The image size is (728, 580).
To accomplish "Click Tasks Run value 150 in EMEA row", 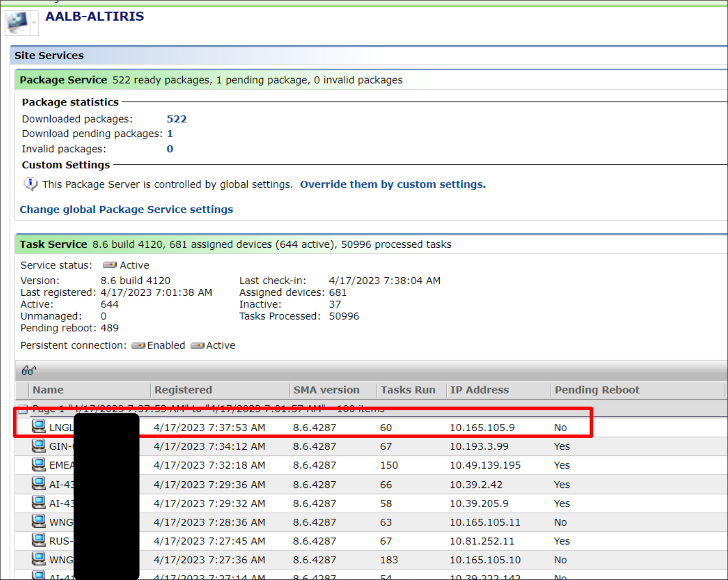I will point(389,465).
